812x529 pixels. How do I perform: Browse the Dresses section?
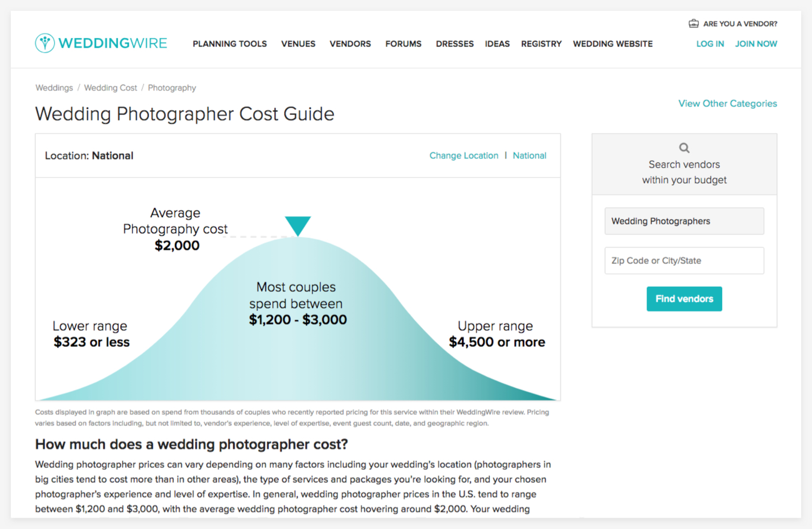coord(455,44)
